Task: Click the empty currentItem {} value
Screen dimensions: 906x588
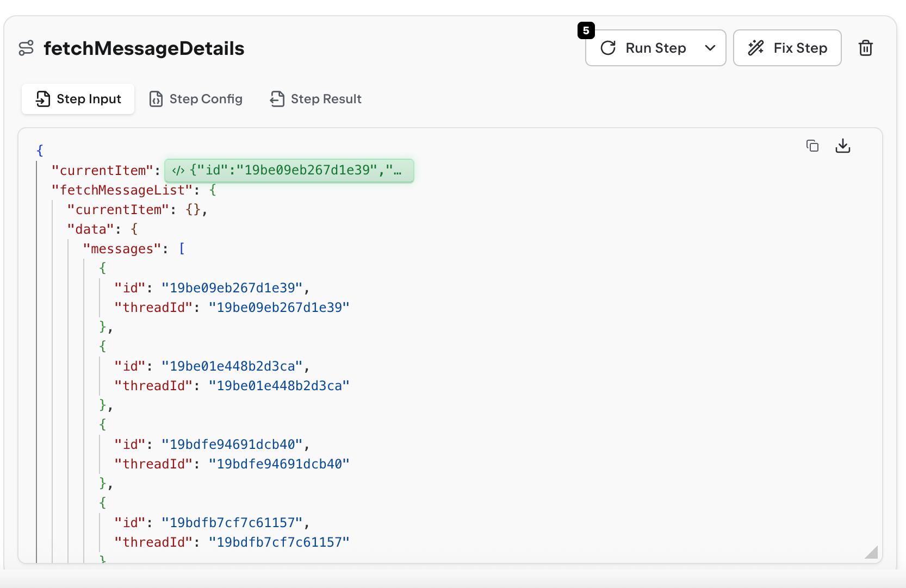Action: point(193,210)
